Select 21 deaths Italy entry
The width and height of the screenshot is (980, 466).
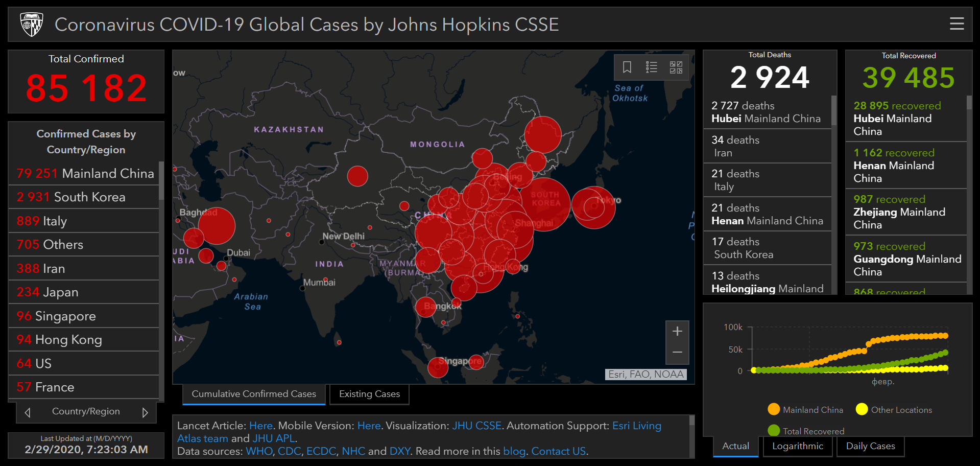tap(767, 180)
